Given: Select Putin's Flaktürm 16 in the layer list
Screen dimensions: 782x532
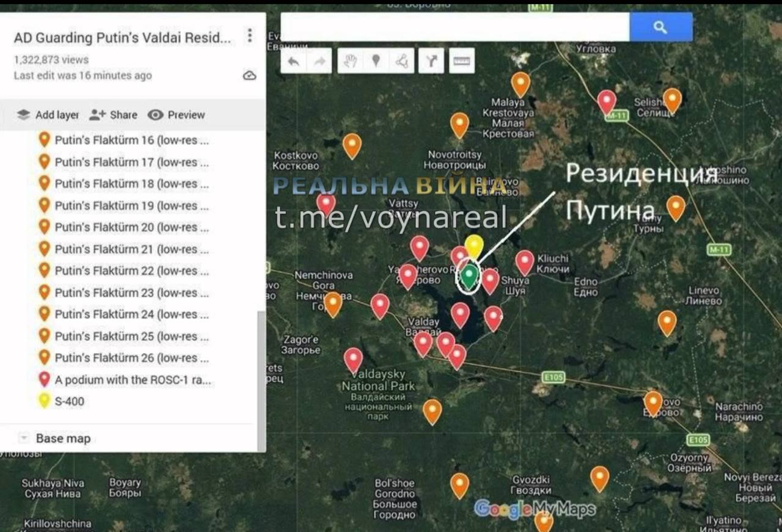Looking at the screenshot, I should tap(131, 140).
